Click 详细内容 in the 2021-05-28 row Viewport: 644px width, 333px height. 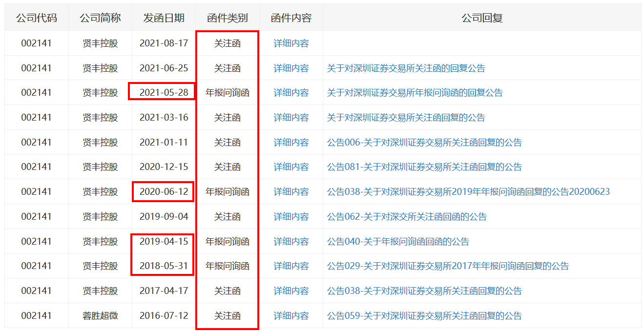[x=291, y=93]
